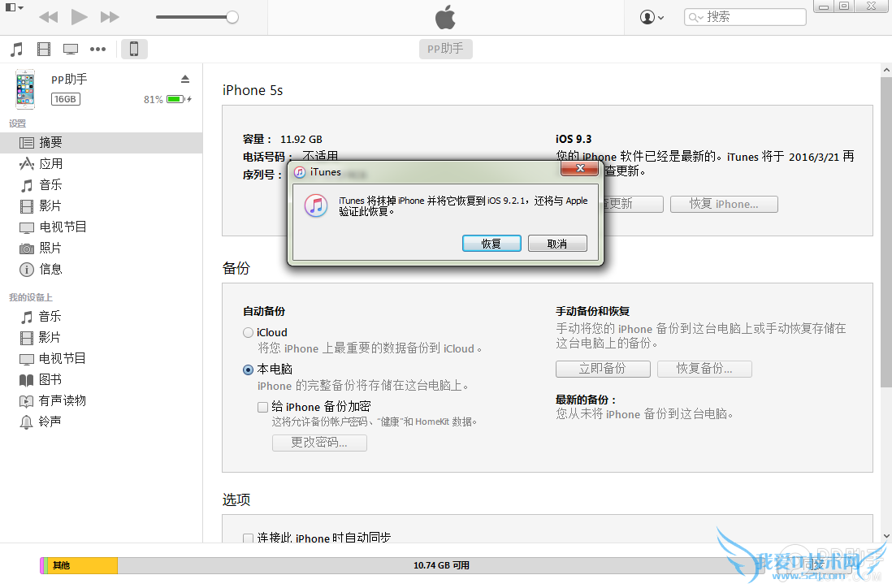892x588 pixels.
Task: Click the iPhone device icon button
Action: click(x=134, y=50)
